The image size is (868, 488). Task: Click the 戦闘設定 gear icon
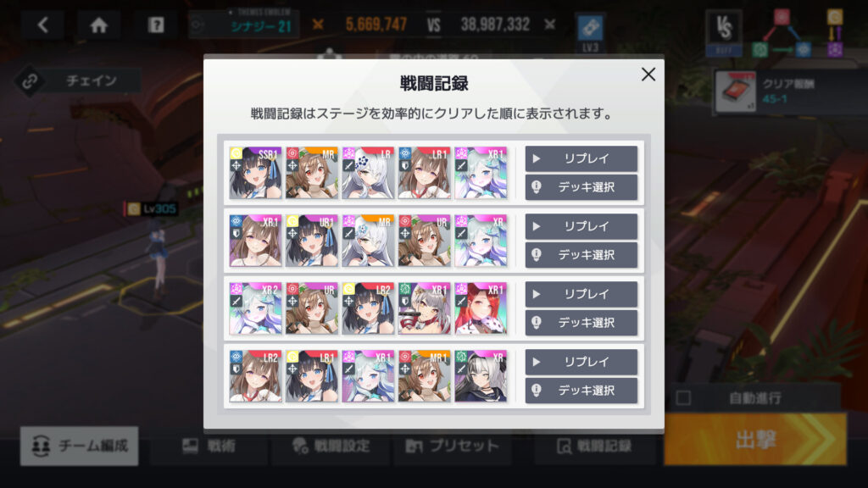[x=301, y=446]
